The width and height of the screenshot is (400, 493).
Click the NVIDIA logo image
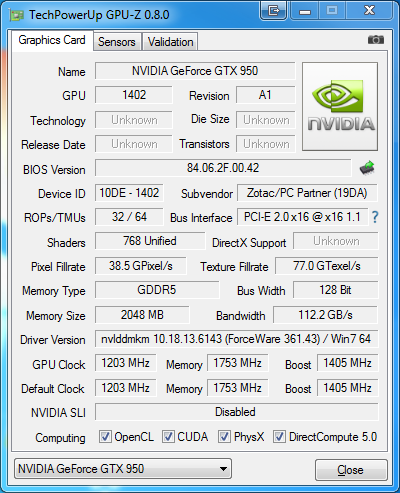(340, 106)
